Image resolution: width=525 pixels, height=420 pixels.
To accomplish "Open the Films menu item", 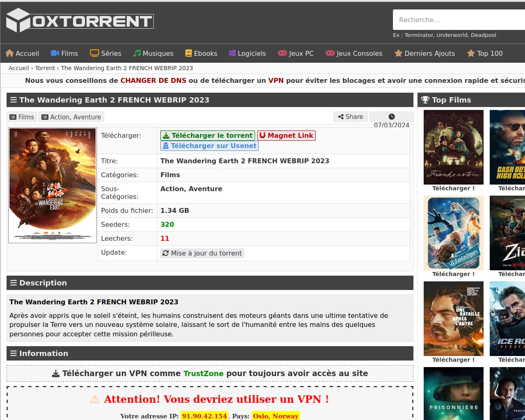I will 64,53.
